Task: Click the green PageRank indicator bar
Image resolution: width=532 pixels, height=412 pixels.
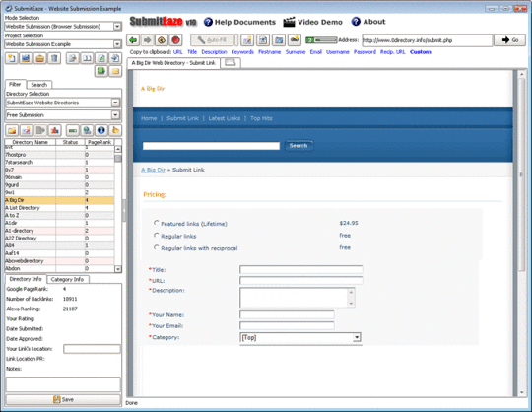Action: coord(321,40)
